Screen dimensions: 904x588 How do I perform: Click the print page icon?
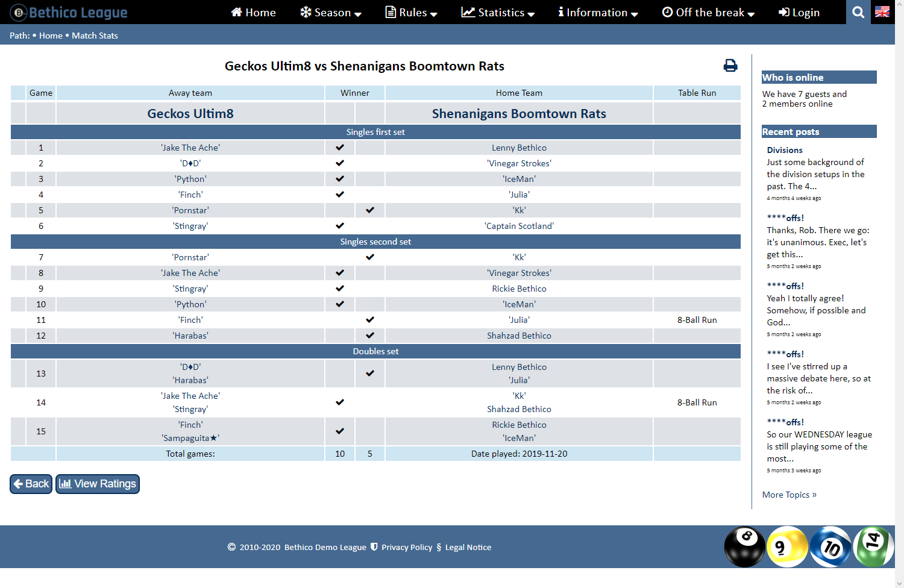tap(730, 66)
